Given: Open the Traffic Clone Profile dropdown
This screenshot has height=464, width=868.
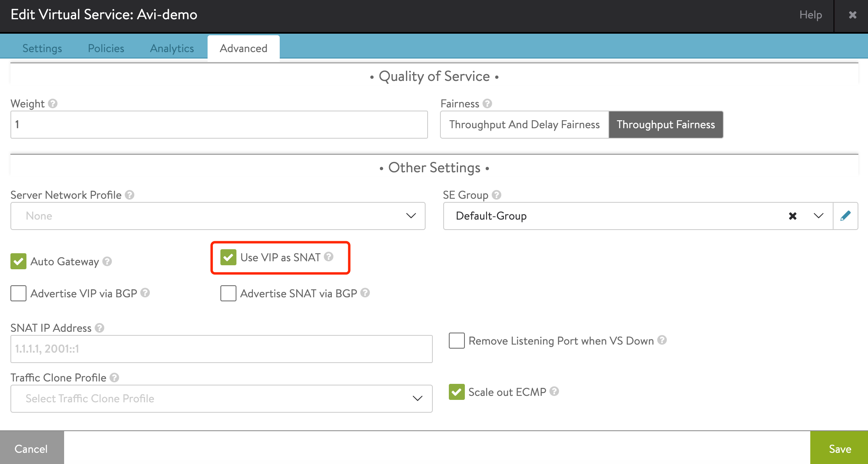Looking at the screenshot, I should [x=222, y=399].
